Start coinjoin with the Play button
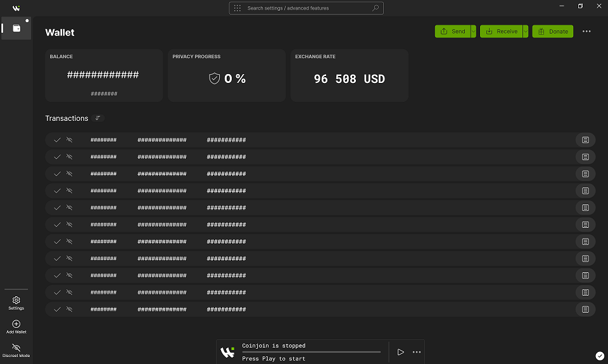The image size is (608, 364). click(400, 352)
